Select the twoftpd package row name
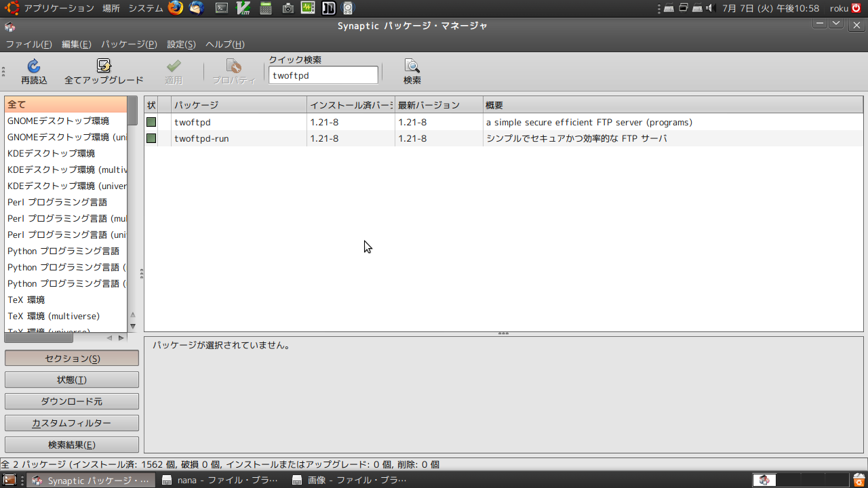This screenshot has width=868, height=488. pos(193,122)
